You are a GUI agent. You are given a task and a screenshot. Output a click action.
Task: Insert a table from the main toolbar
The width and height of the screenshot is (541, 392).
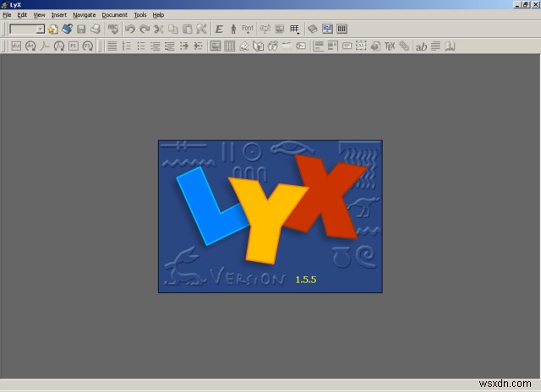[294, 29]
